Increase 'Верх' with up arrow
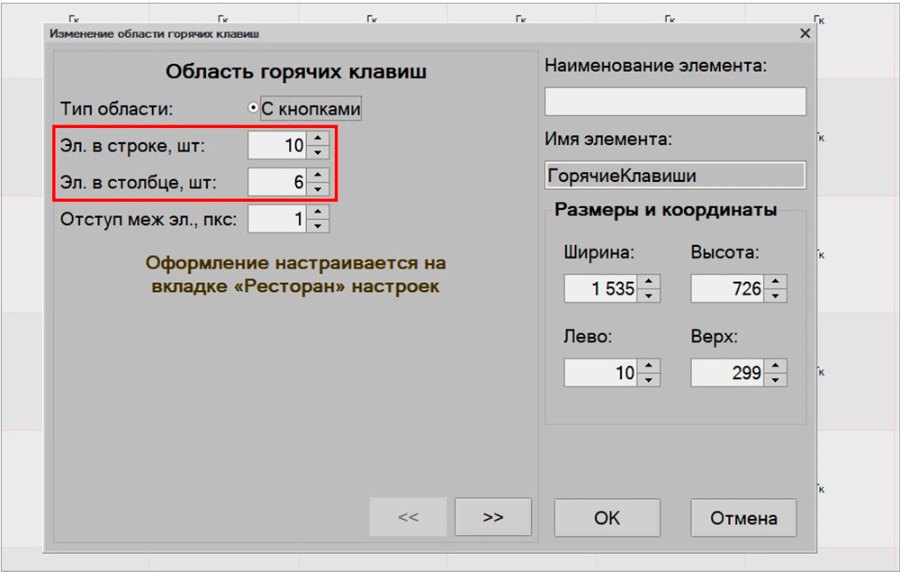The height and width of the screenshot is (572, 900). pos(775,365)
